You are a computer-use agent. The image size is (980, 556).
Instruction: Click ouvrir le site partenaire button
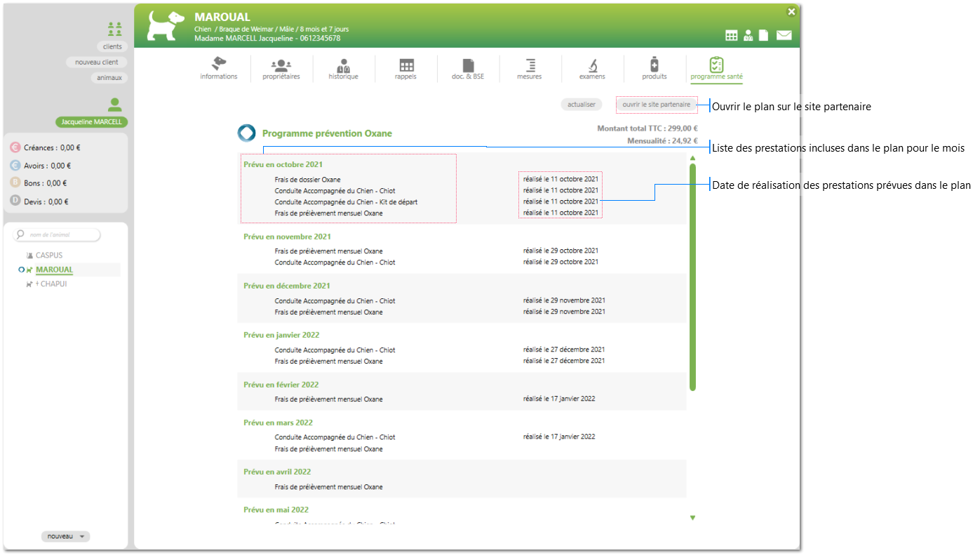pyautogui.click(x=657, y=105)
